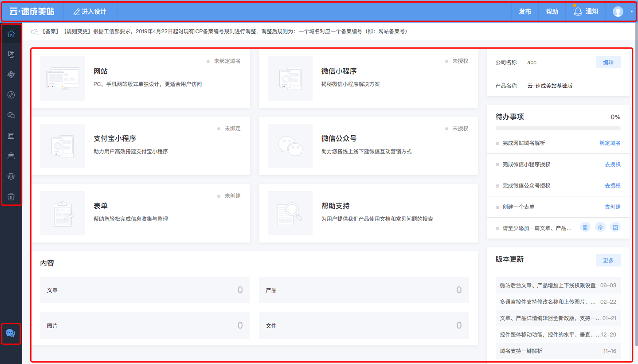638x364 pixels.
Task: Open 域名支持一键解析 update note
Action: pyautogui.click(x=558, y=351)
